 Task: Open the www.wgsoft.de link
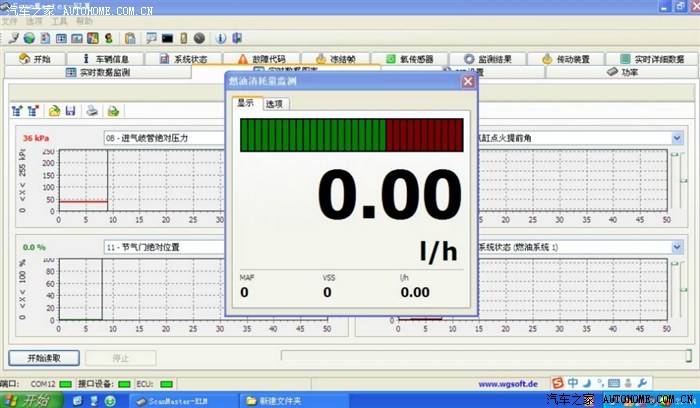(x=507, y=383)
